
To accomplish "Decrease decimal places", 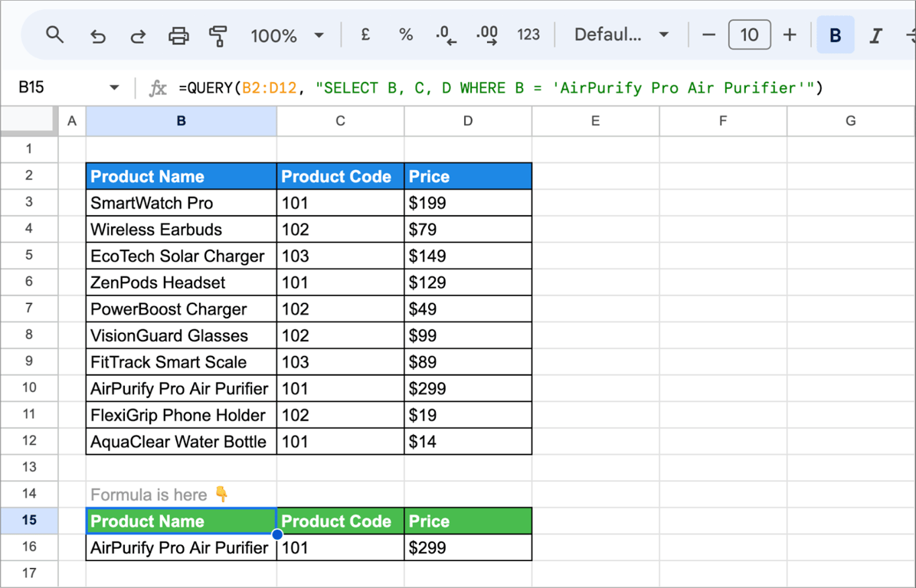I will click(446, 35).
